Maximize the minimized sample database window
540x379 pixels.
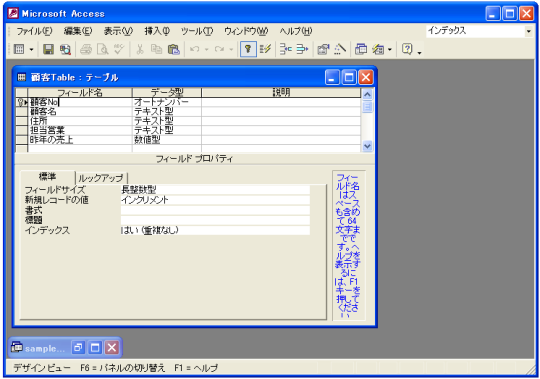95,348
